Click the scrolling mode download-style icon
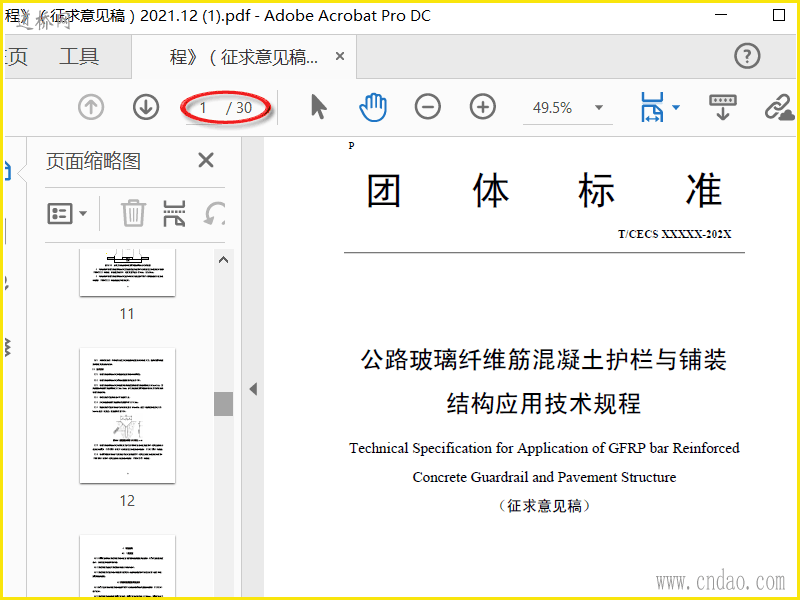This screenshot has height=600, width=800. (722, 107)
